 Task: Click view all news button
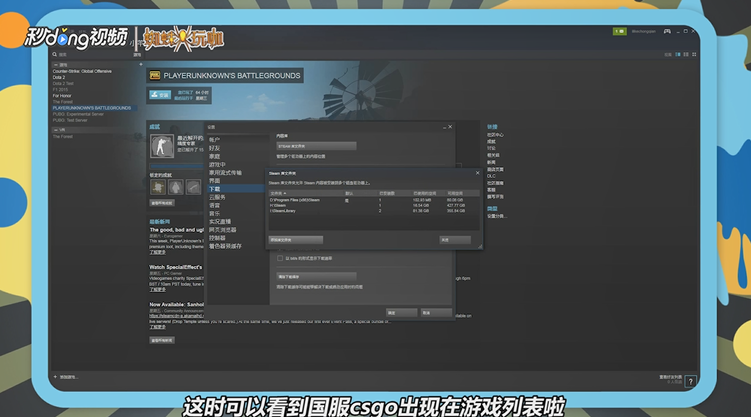coord(162,340)
